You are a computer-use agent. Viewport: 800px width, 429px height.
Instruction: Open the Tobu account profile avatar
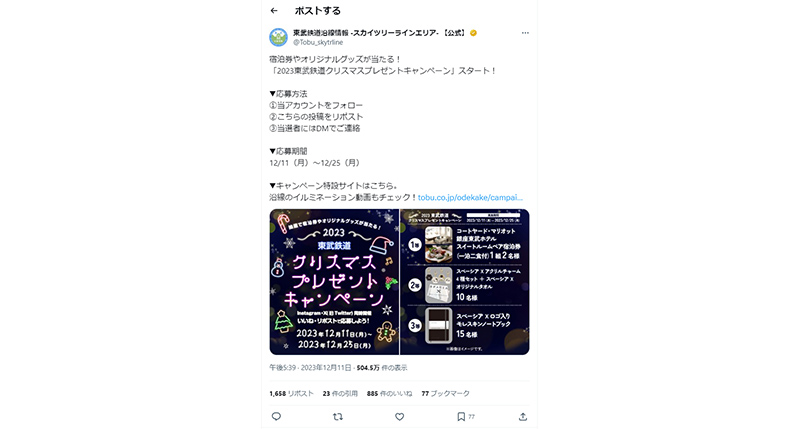(279, 37)
